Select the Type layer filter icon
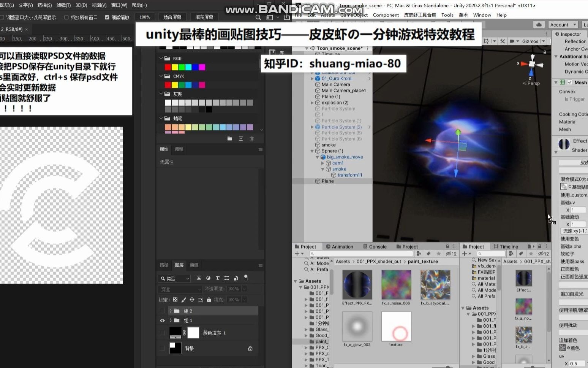This screenshot has height=368, width=588. 218,278
